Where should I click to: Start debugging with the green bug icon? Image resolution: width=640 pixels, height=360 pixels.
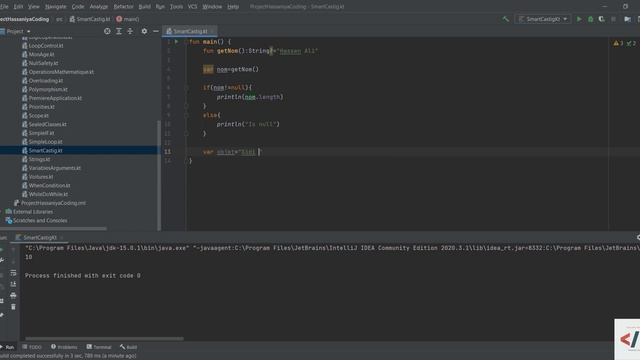(590, 19)
